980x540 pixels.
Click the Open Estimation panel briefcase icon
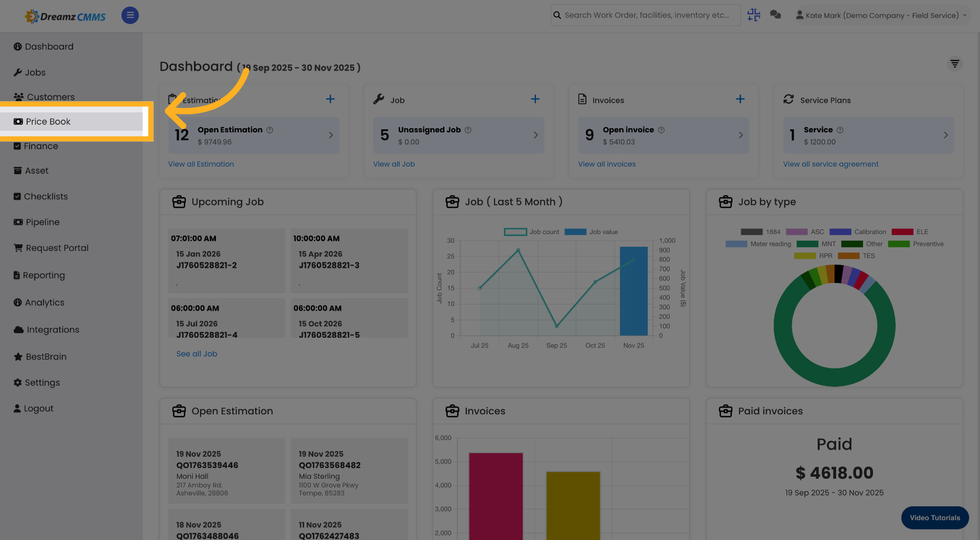[x=179, y=411]
